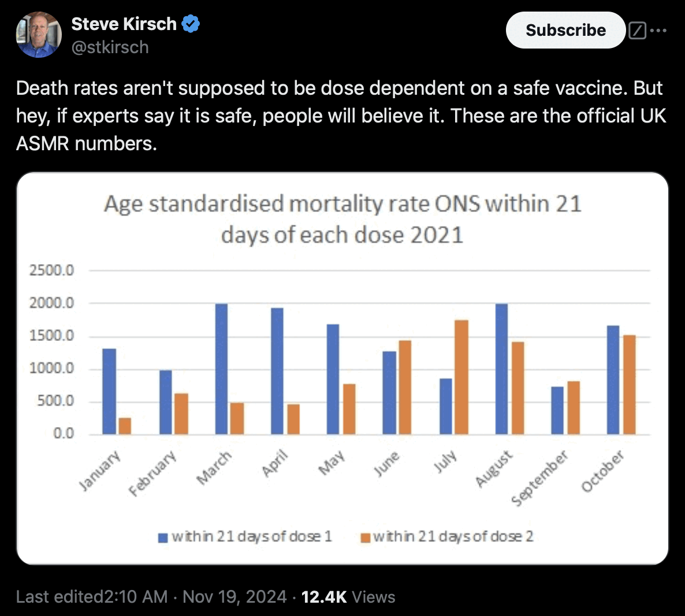Click the 'Last edited' label

tap(58, 596)
